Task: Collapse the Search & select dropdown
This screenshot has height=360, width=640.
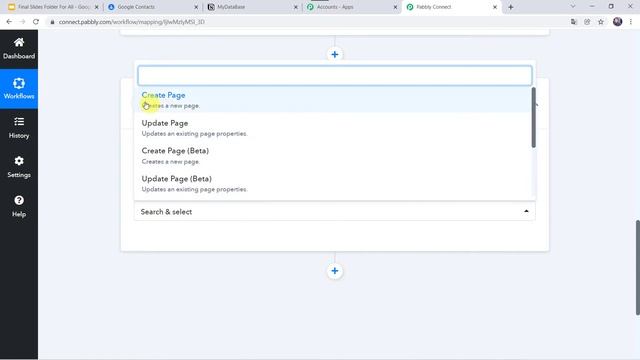Action: (335, 211)
